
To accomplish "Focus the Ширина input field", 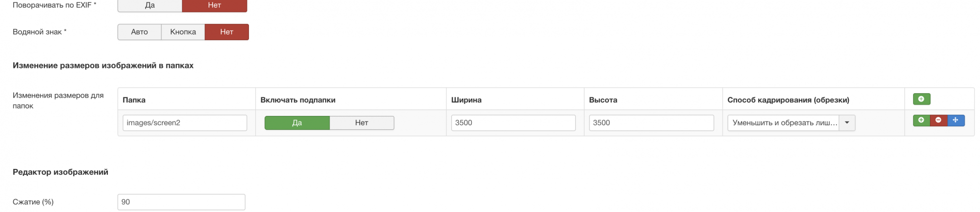I will tap(513, 123).
